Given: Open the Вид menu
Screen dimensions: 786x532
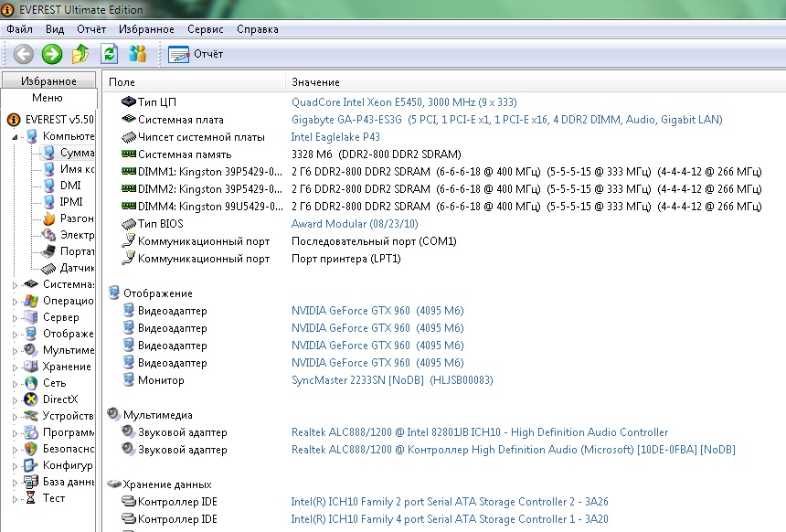Looking at the screenshot, I should (55, 29).
